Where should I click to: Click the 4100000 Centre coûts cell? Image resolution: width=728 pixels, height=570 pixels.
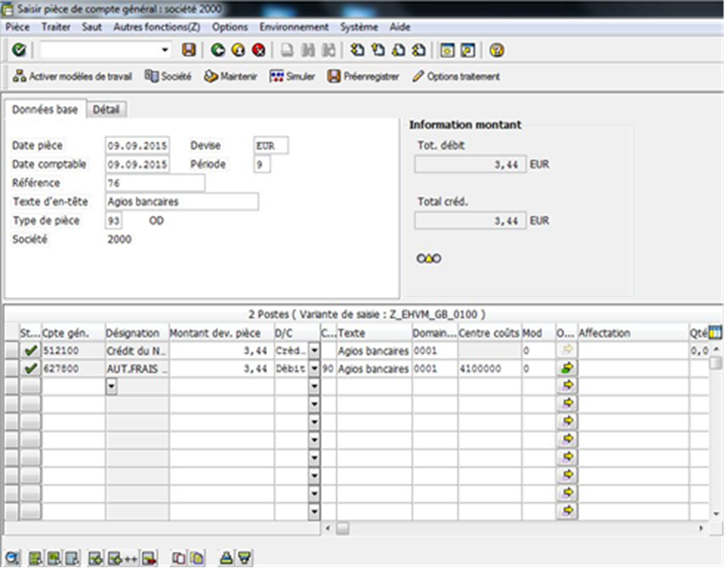tap(489, 368)
